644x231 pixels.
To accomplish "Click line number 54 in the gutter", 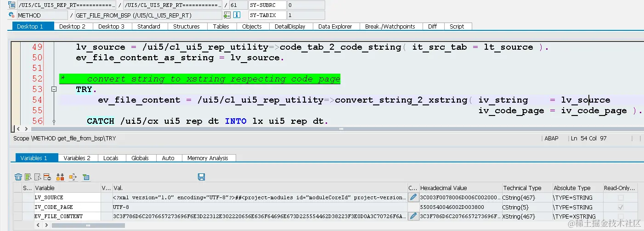I will click(x=37, y=100).
